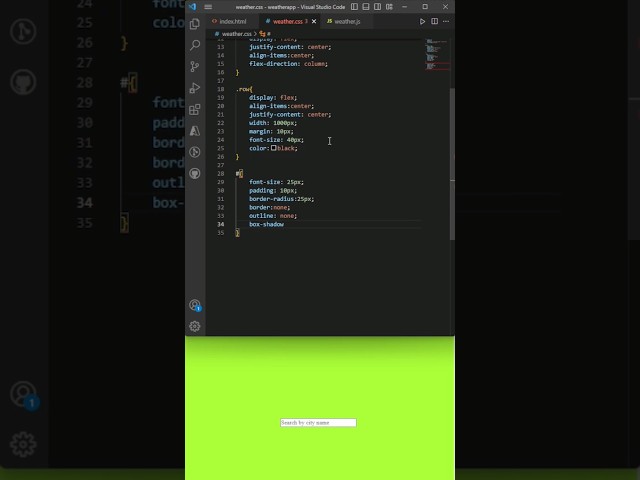Image resolution: width=640 pixels, height=480 pixels.
Task: Open the Run and Debug view
Action: 195,88
